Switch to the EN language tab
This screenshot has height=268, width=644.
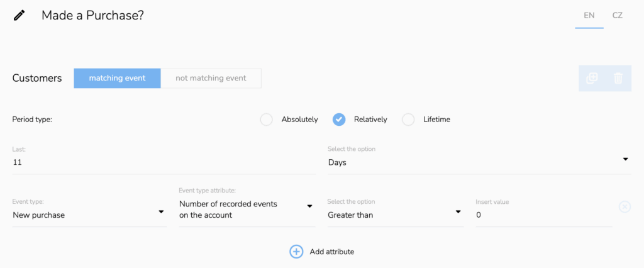[589, 15]
